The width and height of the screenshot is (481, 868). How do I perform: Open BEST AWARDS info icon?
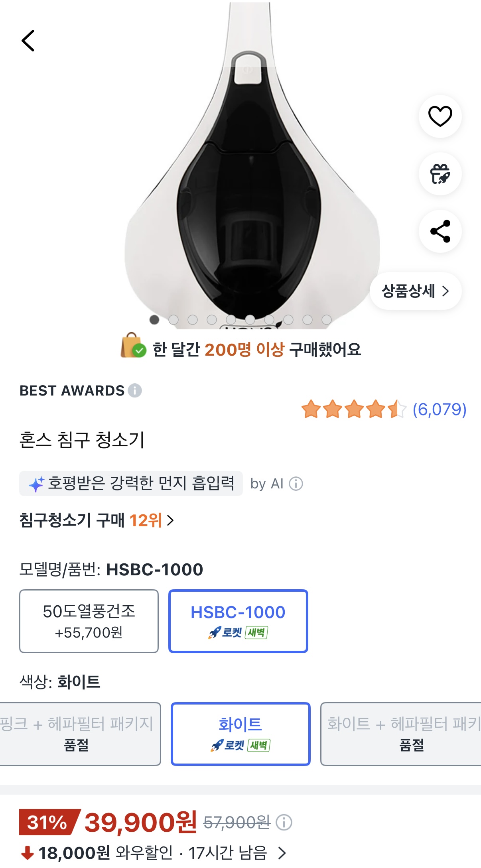[x=135, y=390]
